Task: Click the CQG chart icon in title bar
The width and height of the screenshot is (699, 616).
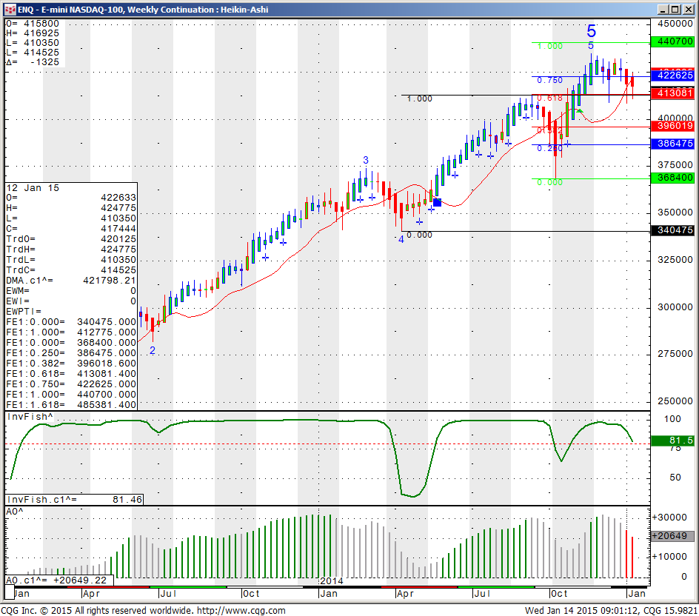Action: coord(9,9)
